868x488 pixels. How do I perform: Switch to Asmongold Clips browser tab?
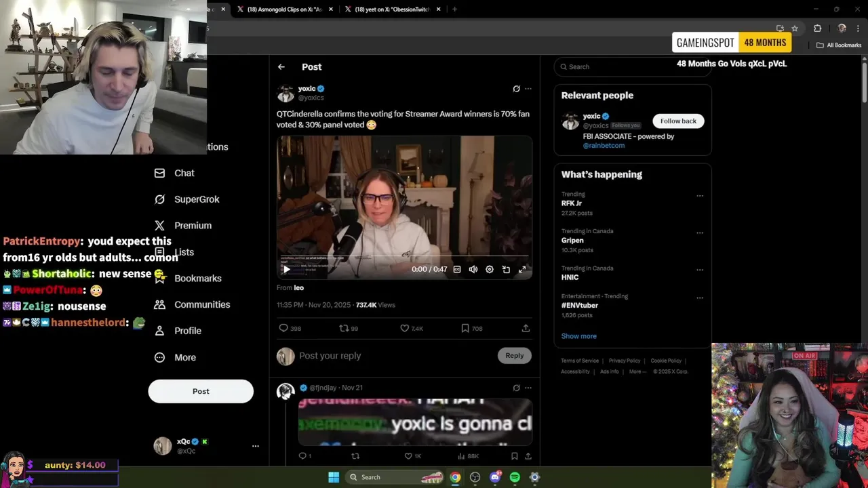coord(285,9)
